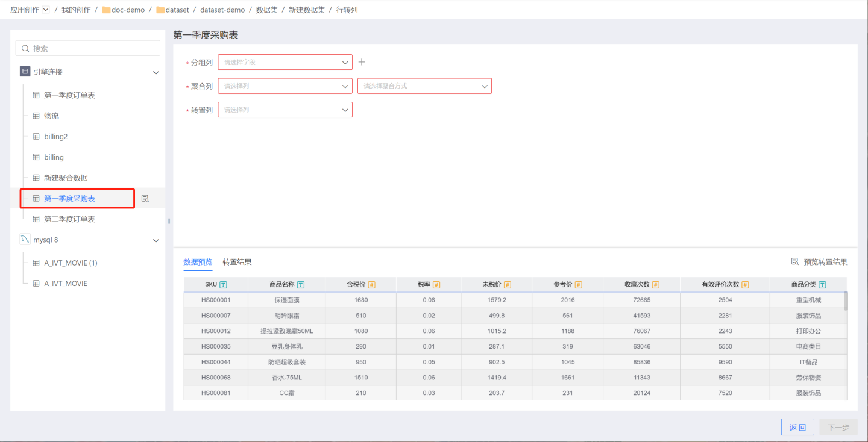Image resolution: width=868 pixels, height=442 pixels.
Task: Click preview icon next to 第一季度采购表
Action: (145, 198)
